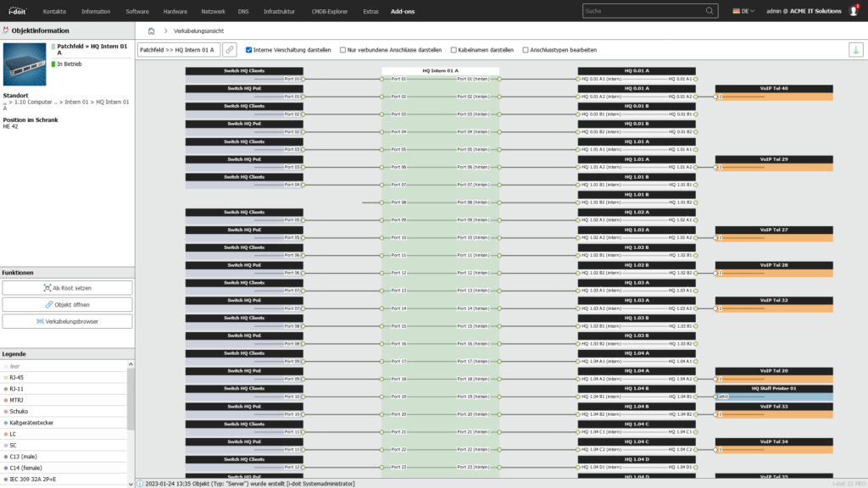
Task: Click the Objektinformation info icon
Action: point(7,30)
